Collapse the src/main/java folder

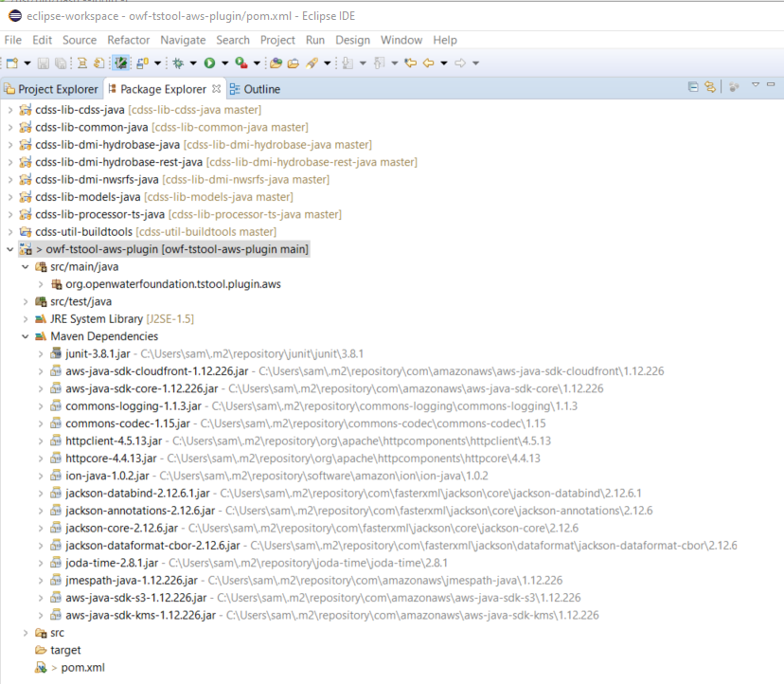point(26,267)
